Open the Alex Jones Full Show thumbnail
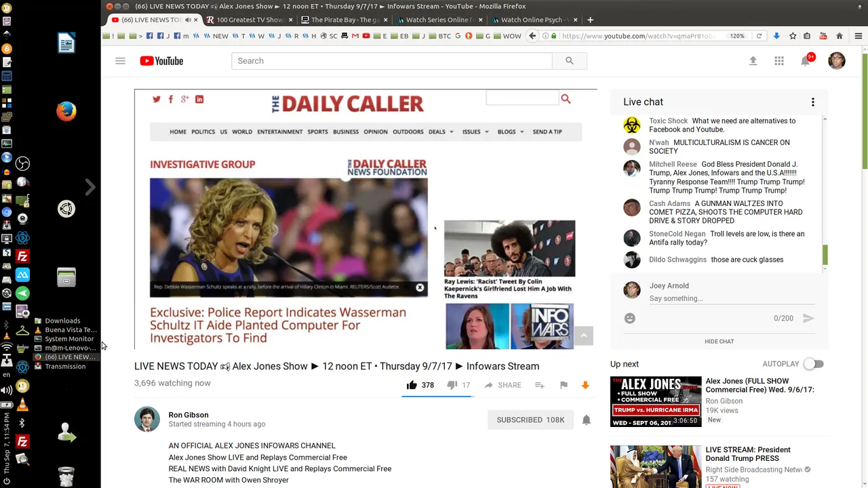868x488 pixels. (656, 401)
